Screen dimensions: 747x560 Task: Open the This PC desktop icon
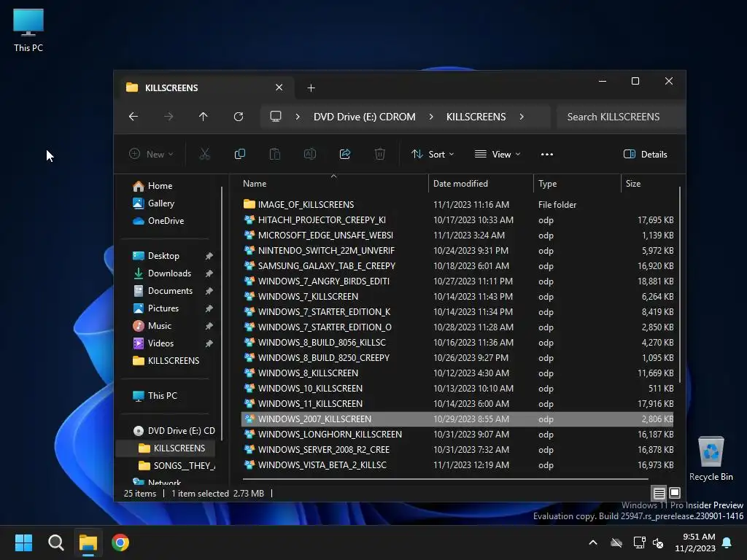coord(28,31)
